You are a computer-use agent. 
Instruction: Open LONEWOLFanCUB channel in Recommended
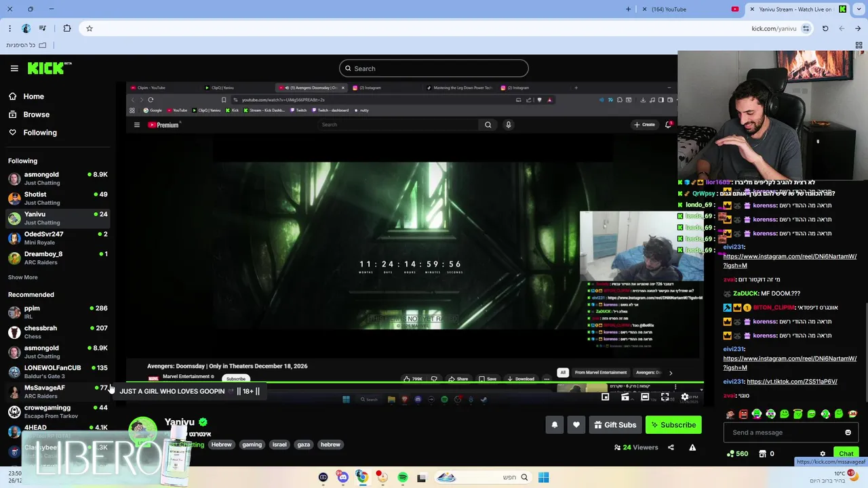pos(58,371)
